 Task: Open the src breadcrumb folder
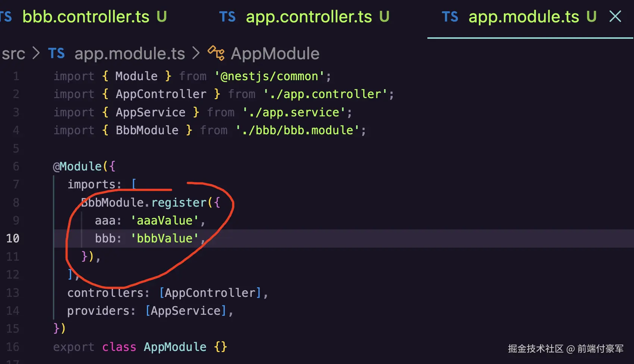[13, 54]
